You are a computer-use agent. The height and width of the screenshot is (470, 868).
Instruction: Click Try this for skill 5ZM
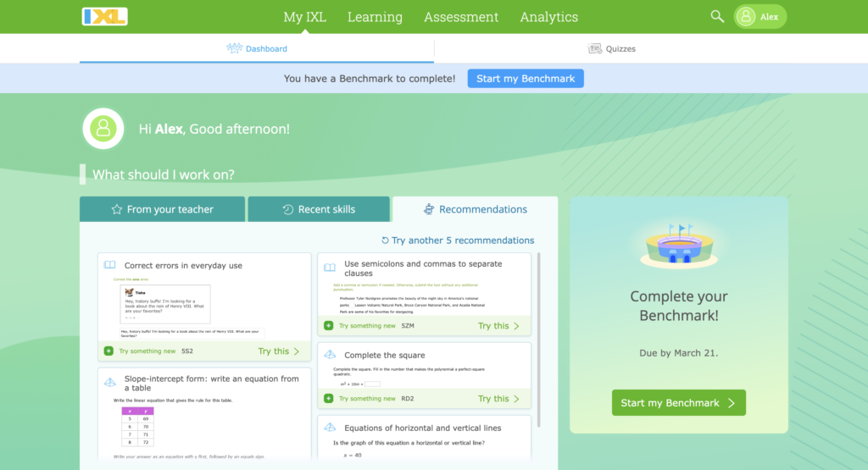498,326
